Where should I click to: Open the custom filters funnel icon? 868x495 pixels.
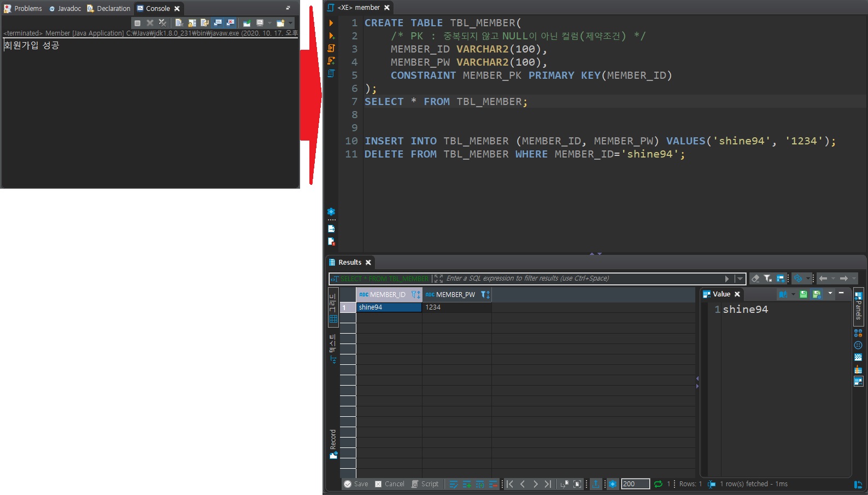(768, 278)
